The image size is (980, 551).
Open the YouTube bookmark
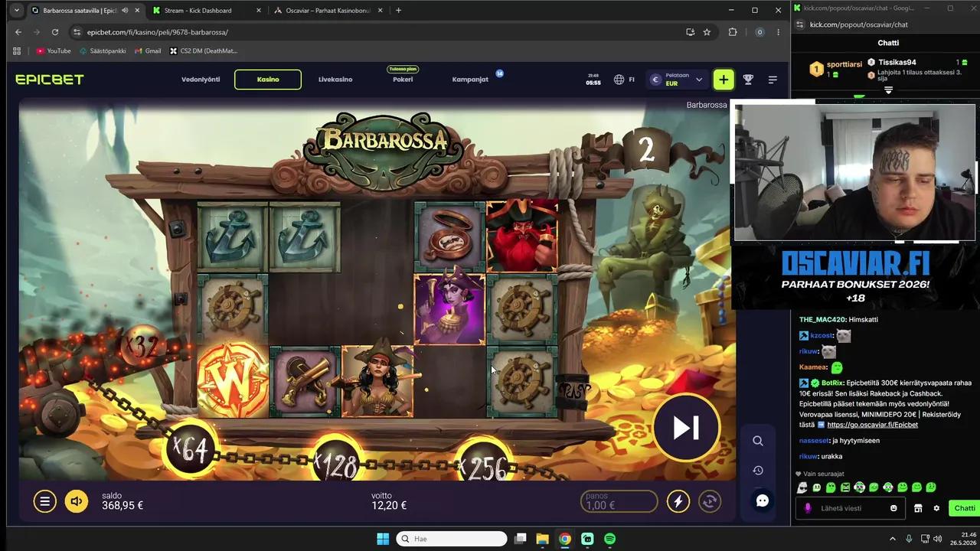[53, 51]
